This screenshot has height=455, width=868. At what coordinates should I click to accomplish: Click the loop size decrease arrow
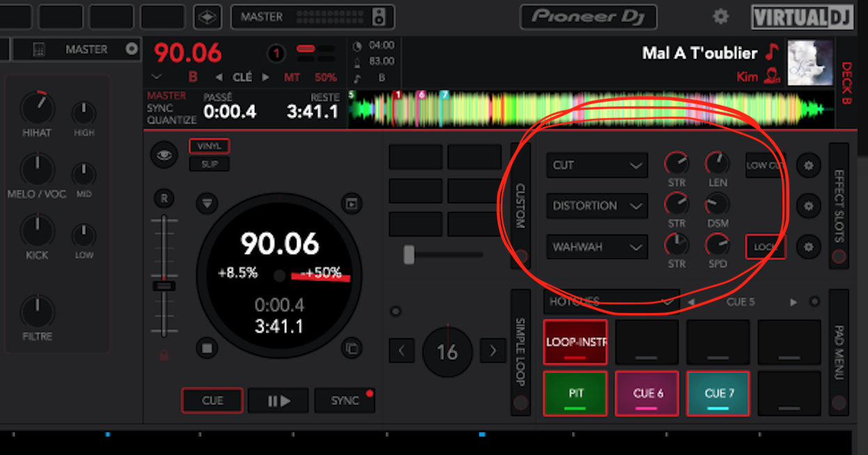coord(402,351)
